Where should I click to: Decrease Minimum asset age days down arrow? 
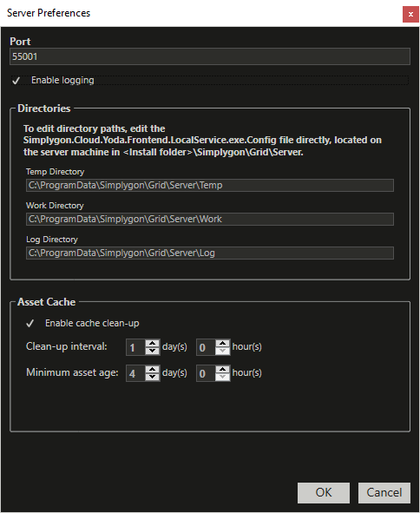click(x=152, y=378)
